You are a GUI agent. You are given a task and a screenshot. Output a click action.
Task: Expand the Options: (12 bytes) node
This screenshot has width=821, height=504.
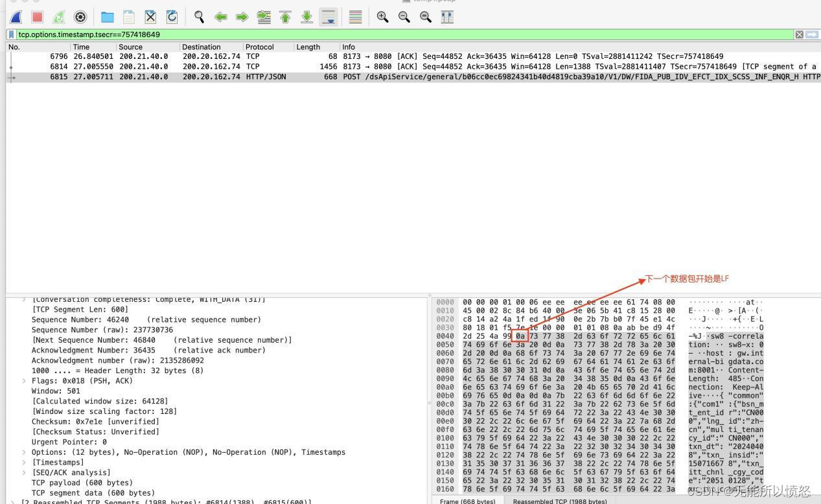(x=25, y=452)
